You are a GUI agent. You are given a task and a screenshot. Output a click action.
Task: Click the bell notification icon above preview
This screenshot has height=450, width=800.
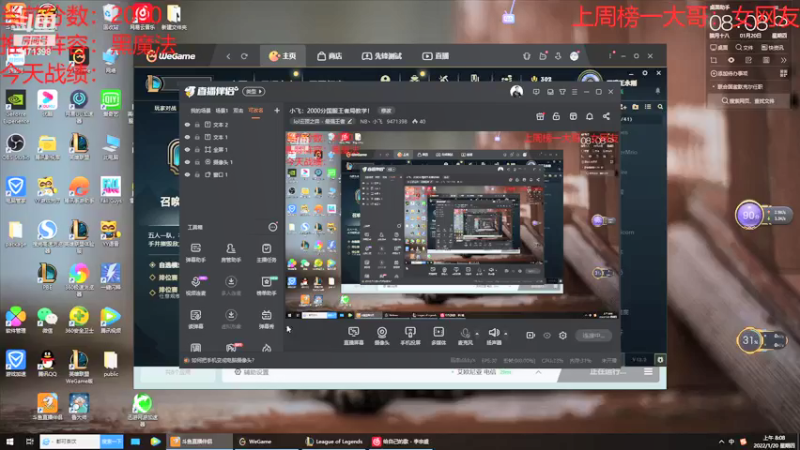[x=589, y=116]
